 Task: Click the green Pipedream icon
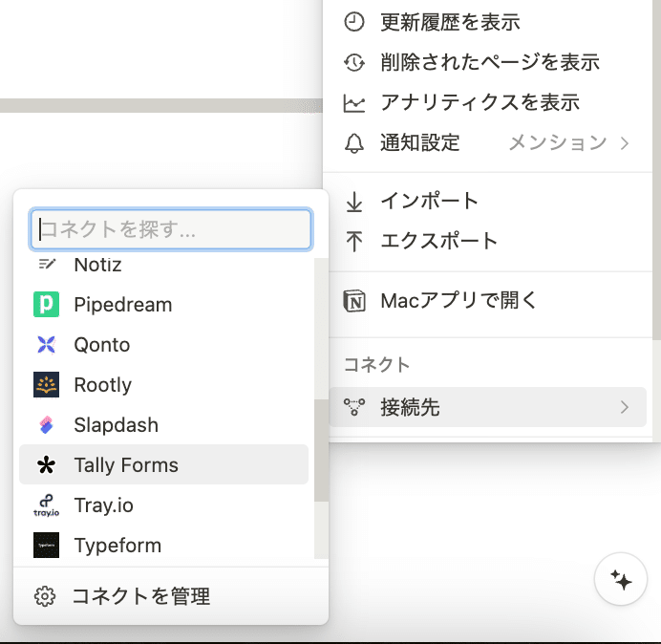pyautogui.click(x=47, y=304)
